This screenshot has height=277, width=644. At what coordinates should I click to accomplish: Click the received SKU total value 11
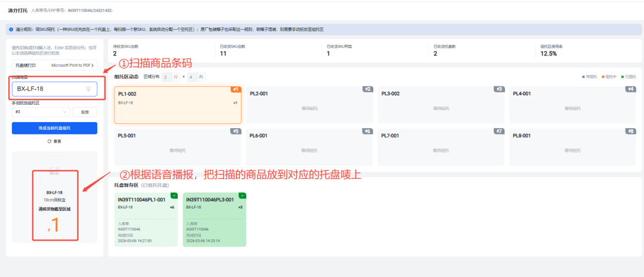[223, 54]
